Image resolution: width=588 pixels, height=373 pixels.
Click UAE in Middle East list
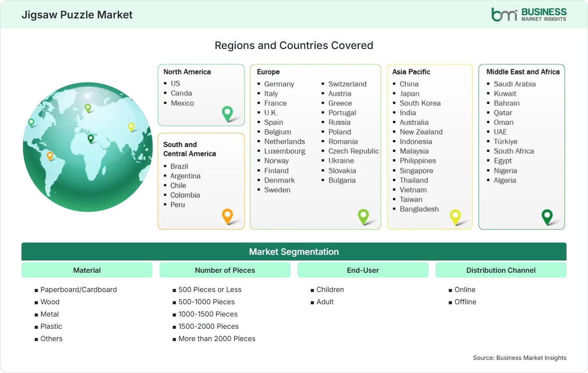[500, 132]
